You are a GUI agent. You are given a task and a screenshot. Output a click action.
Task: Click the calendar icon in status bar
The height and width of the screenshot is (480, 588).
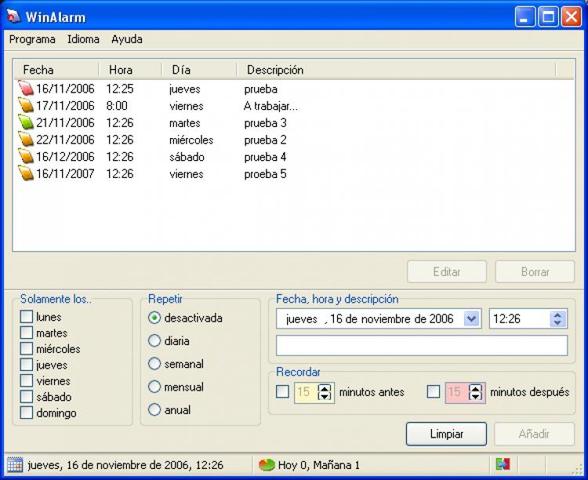[15, 465]
